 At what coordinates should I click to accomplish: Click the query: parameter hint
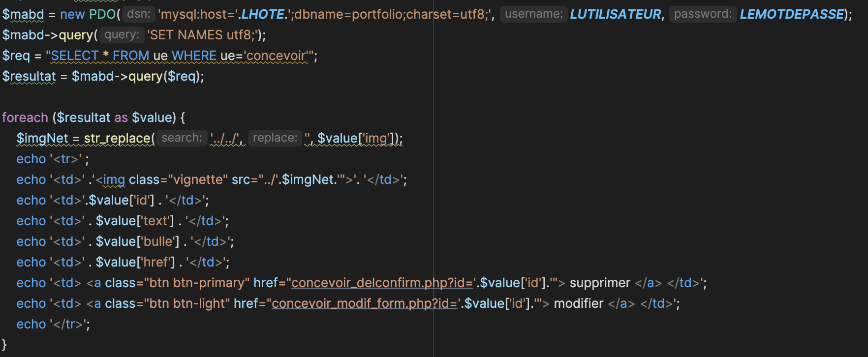tap(122, 35)
